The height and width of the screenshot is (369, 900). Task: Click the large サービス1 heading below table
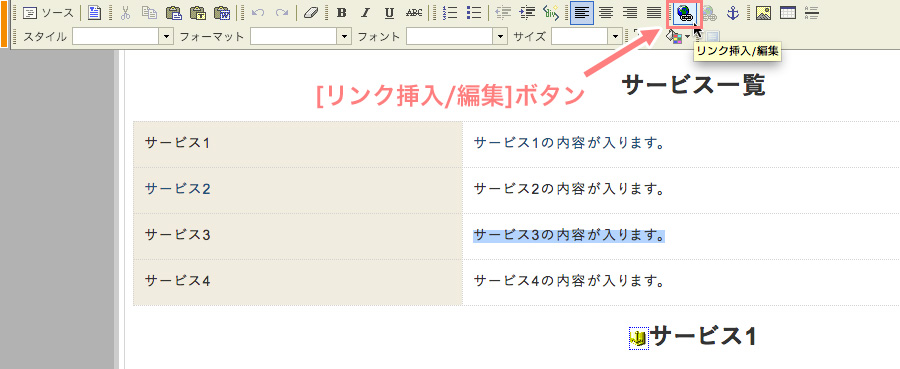point(703,336)
